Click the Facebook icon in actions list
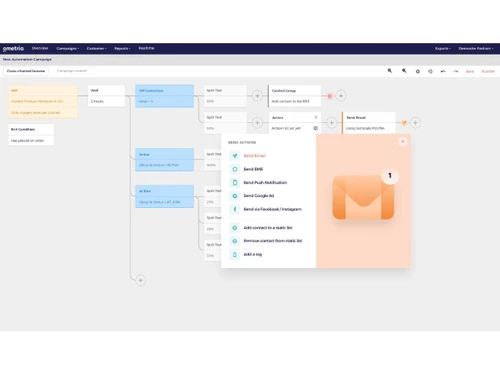500x375 pixels. [235, 209]
